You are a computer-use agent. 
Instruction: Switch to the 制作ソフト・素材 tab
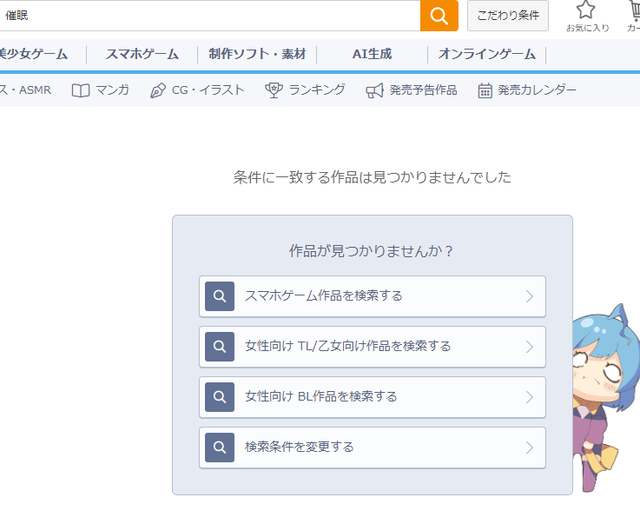(257, 54)
